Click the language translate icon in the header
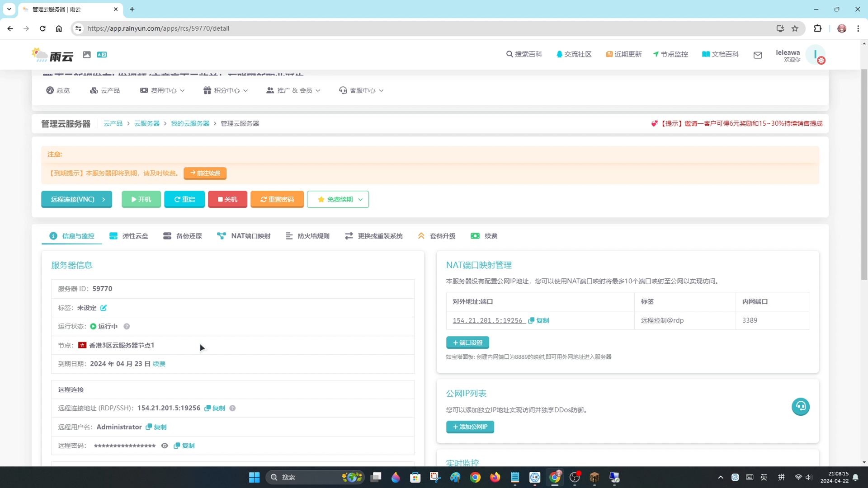Screen dimensions: 868x488 pyautogui.click(x=102, y=55)
